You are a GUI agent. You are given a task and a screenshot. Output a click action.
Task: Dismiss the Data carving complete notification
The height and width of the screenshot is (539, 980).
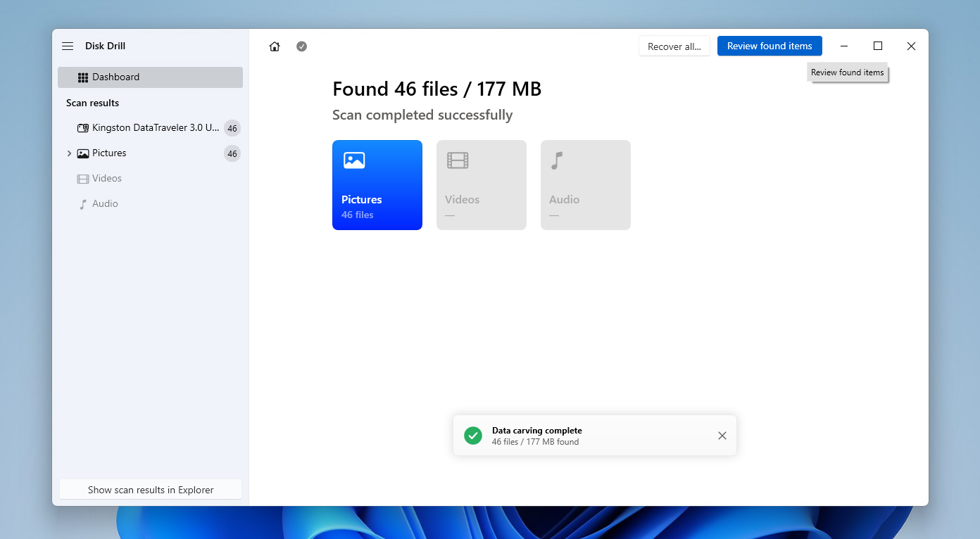coord(722,436)
